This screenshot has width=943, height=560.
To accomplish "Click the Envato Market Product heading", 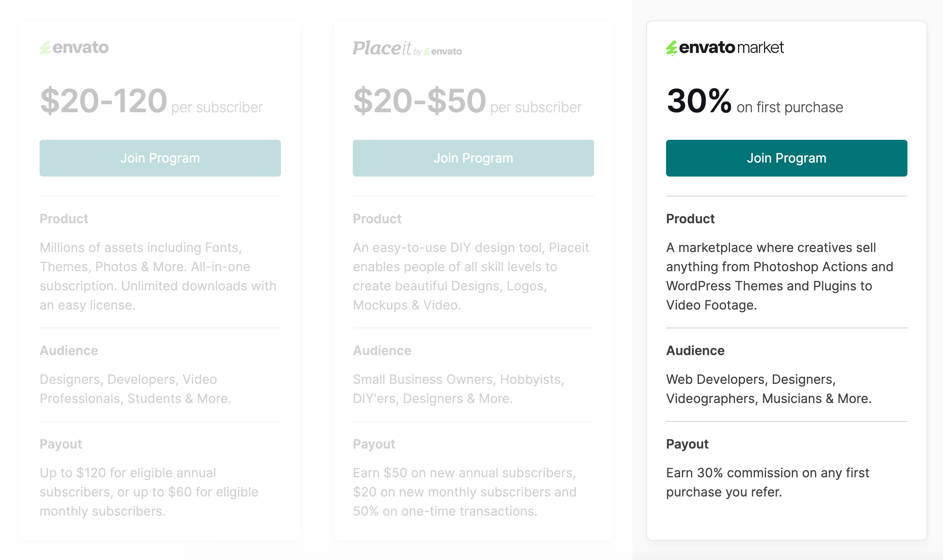I will click(x=690, y=218).
